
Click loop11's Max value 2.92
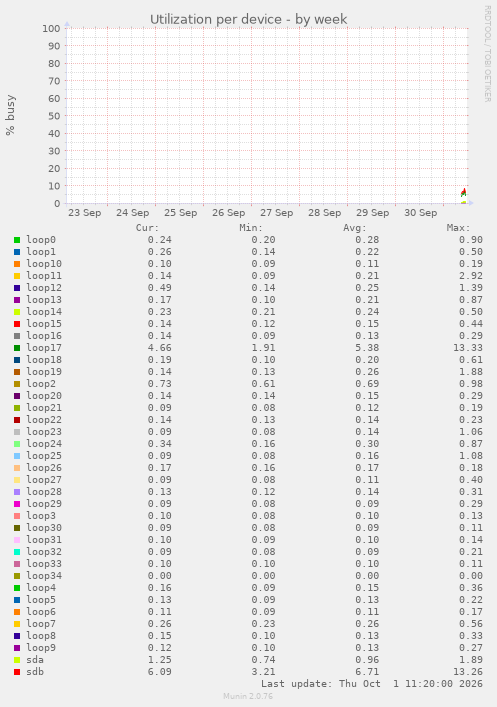tap(471, 276)
